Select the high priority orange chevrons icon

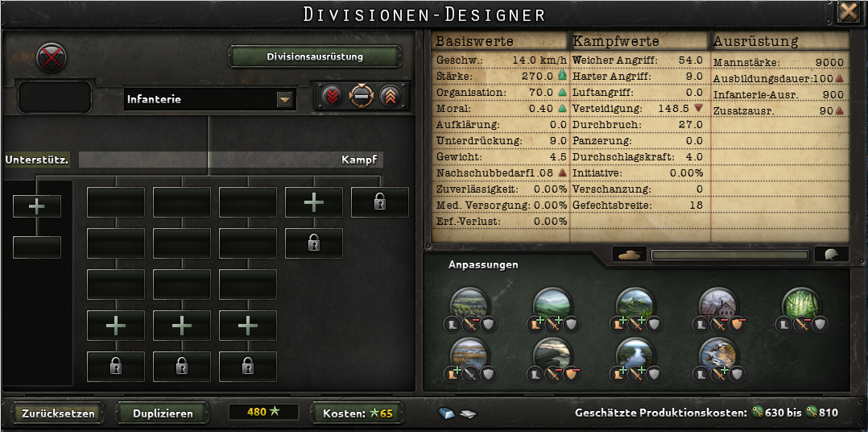(391, 96)
